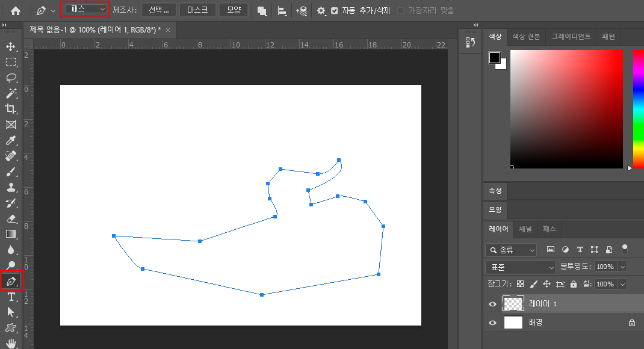Hide the 레이어 1 layer visibility
The height and width of the screenshot is (349, 644).
[x=493, y=304]
